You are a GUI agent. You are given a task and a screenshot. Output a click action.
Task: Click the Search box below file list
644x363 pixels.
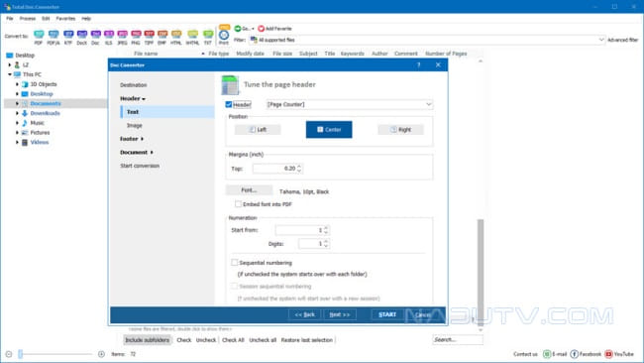(458, 339)
